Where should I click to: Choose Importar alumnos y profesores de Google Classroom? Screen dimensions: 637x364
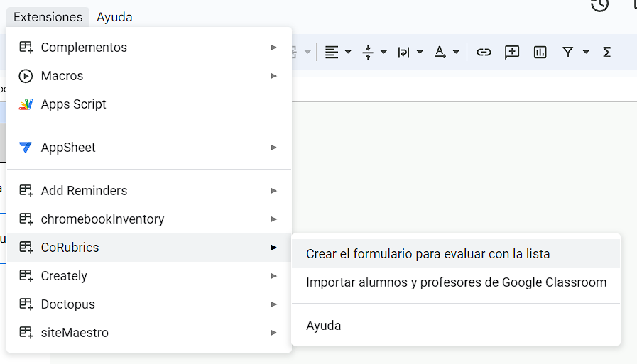456,282
